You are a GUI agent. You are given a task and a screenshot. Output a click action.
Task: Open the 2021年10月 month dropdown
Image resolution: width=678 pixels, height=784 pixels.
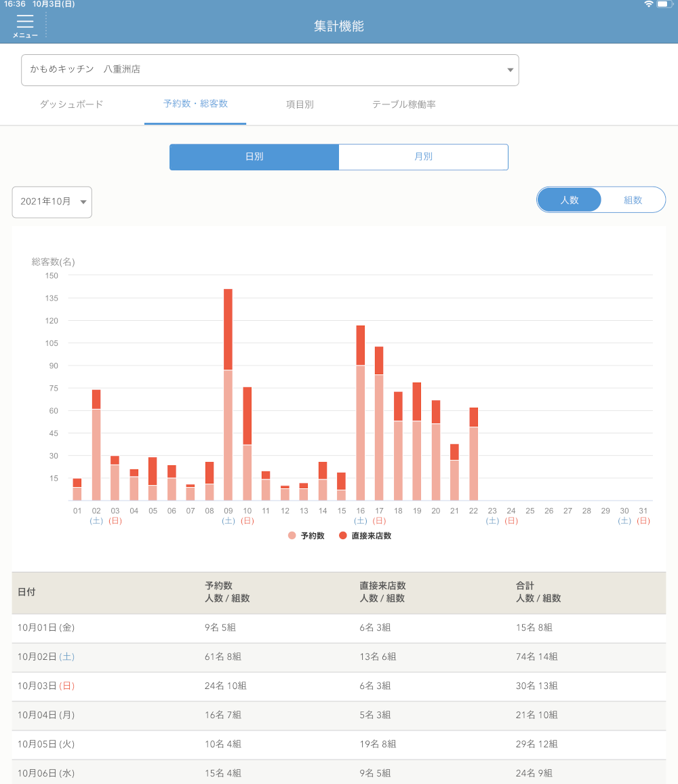point(52,202)
